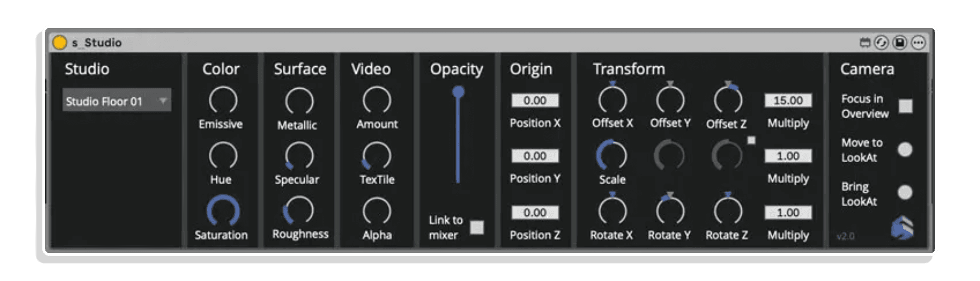Click the calendar-like icon in the title bar
The width and height of the screenshot is (980, 281).
pyautogui.click(x=865, y=43)
